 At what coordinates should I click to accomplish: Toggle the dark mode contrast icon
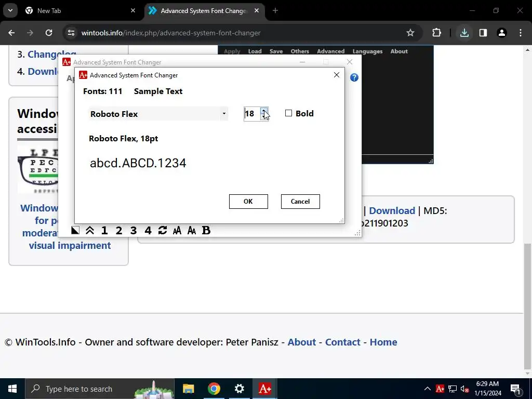coord(75,230)
